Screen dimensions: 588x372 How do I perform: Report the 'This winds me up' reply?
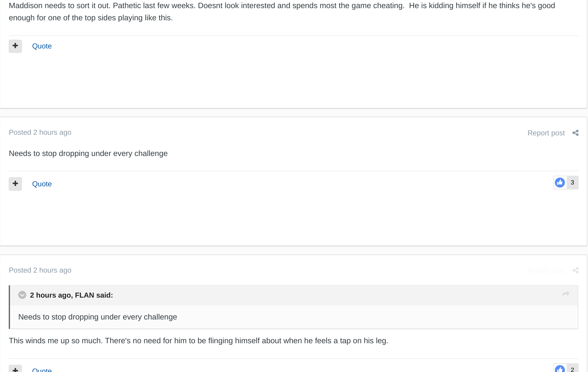(546, 271)
